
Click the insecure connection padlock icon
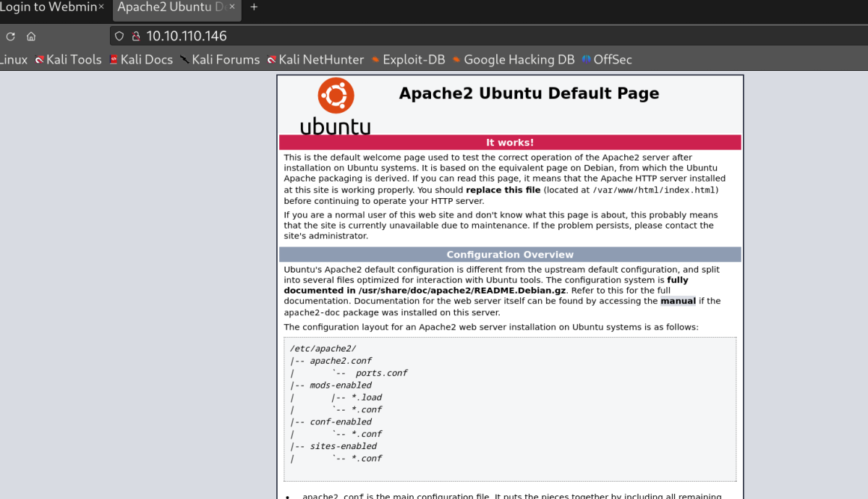135,36
